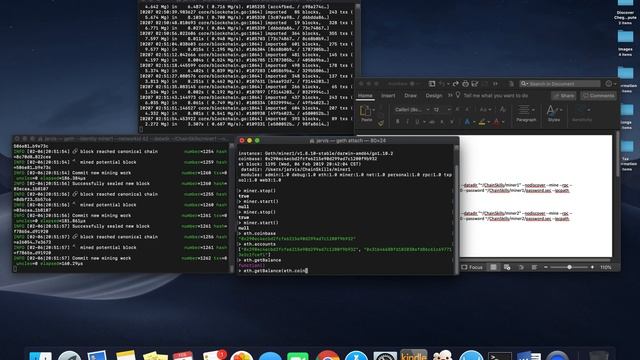
Task: Open the Change Case Aa dropdown
Action: [x=484, y=109]
